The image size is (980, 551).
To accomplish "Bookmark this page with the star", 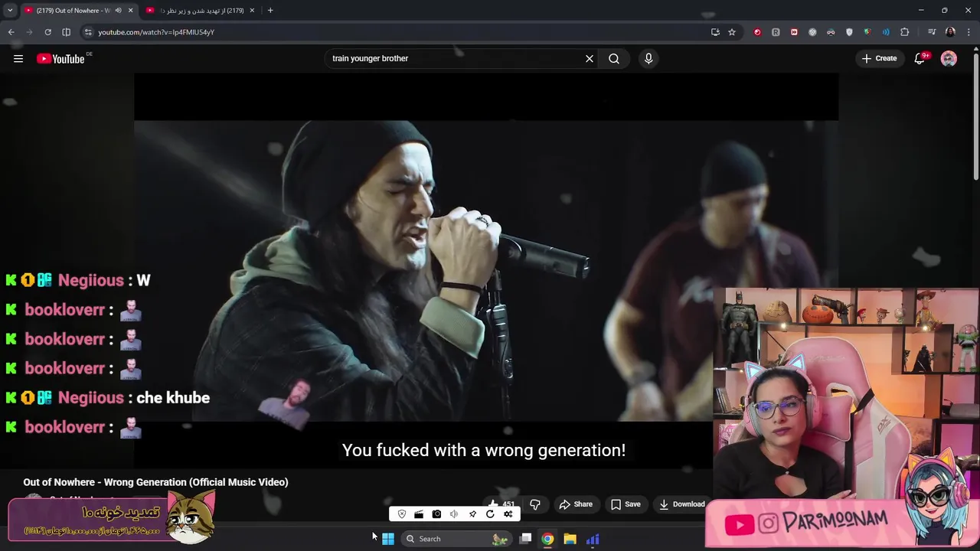I will point(732,32).
